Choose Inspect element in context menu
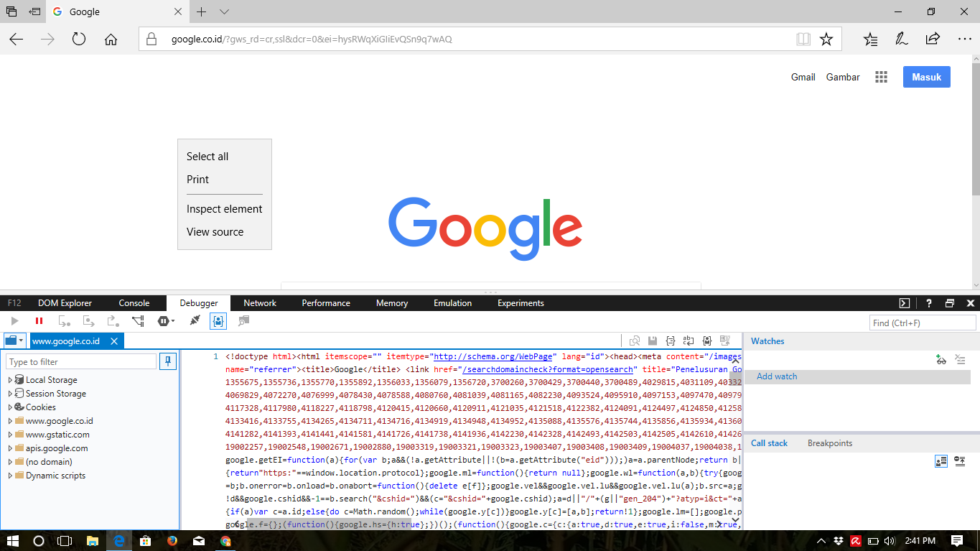This screenshot has height=551, width=980. pyautogui.click(x=225, y=209)
